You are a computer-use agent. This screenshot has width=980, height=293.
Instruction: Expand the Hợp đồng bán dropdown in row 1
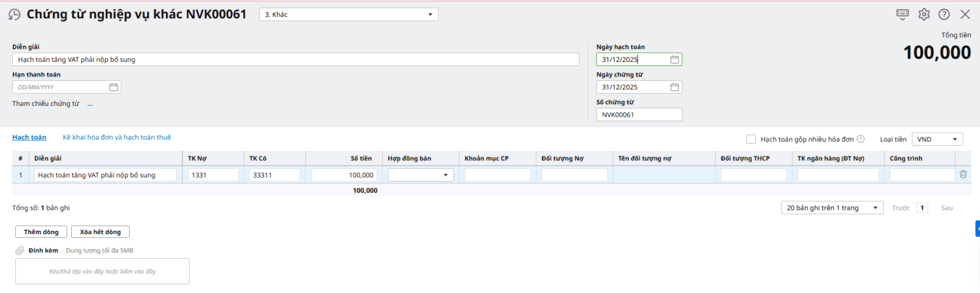445,176
